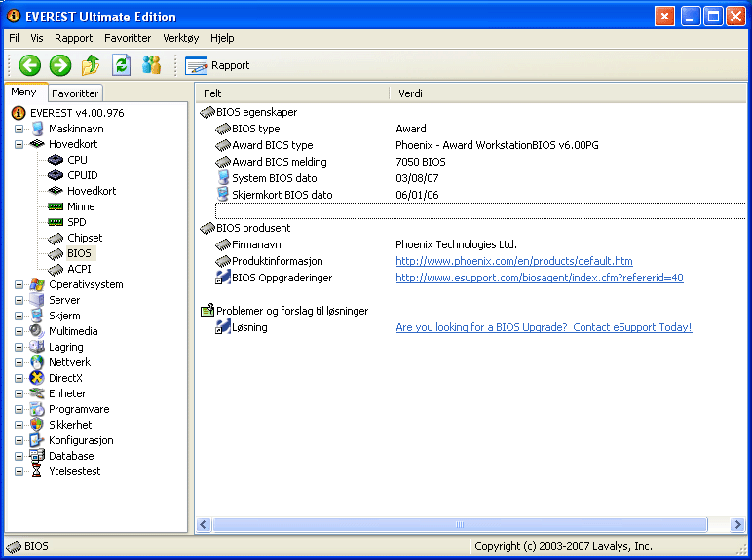The height and width of the screenshot is (560, 752).
Task: Select the ACPI chip icon
Action: pyautogui.click(x=56, y=269)
